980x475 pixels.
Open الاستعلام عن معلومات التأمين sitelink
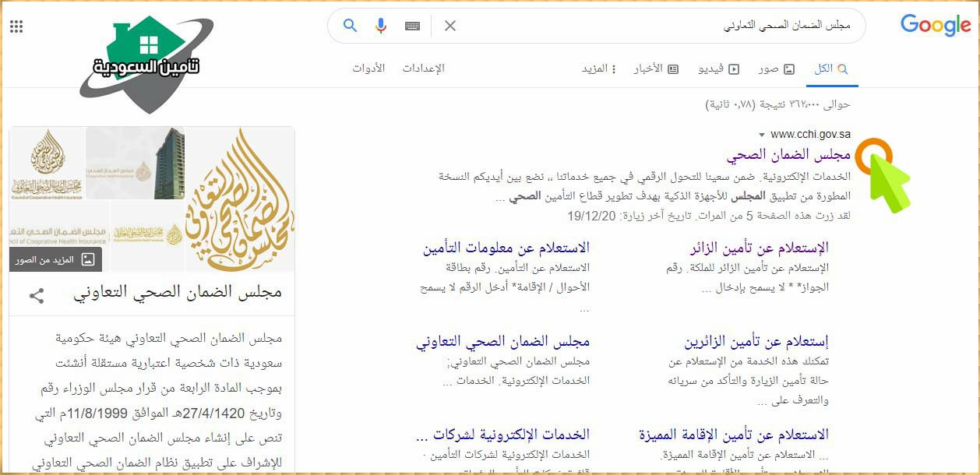[506, 248]
